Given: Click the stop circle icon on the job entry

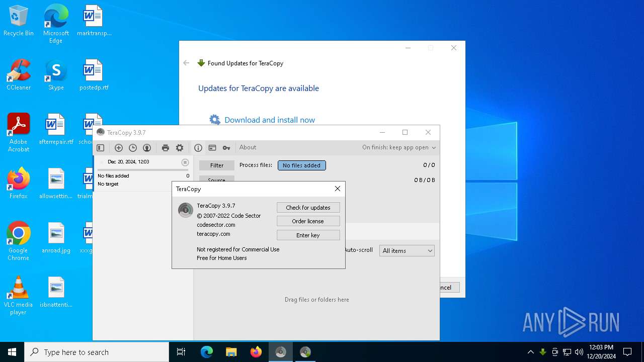Looking at the screenshot, I should 185,162.
